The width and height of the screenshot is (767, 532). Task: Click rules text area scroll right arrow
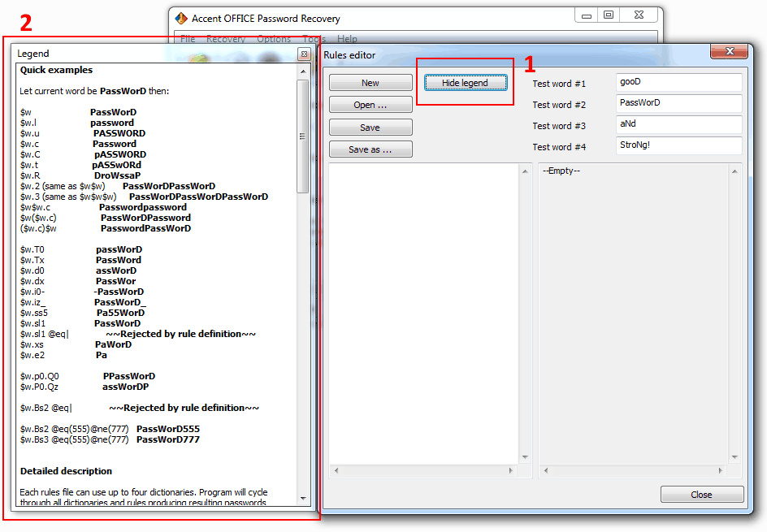click(511, 470)
